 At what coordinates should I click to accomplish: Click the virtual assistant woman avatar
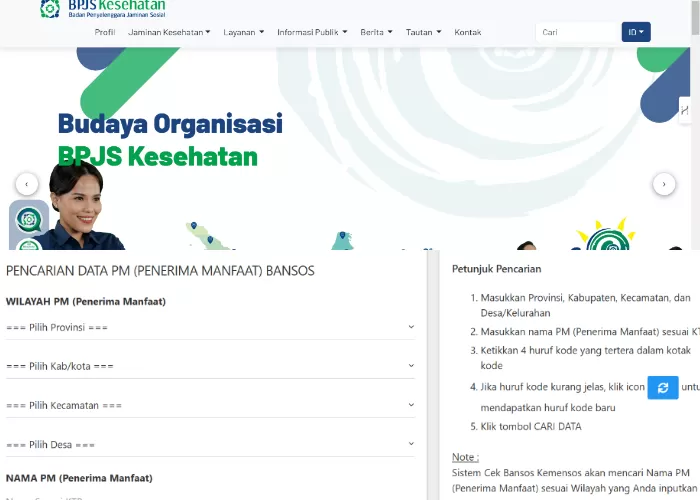pyautogui.click(x=78, y=210)
